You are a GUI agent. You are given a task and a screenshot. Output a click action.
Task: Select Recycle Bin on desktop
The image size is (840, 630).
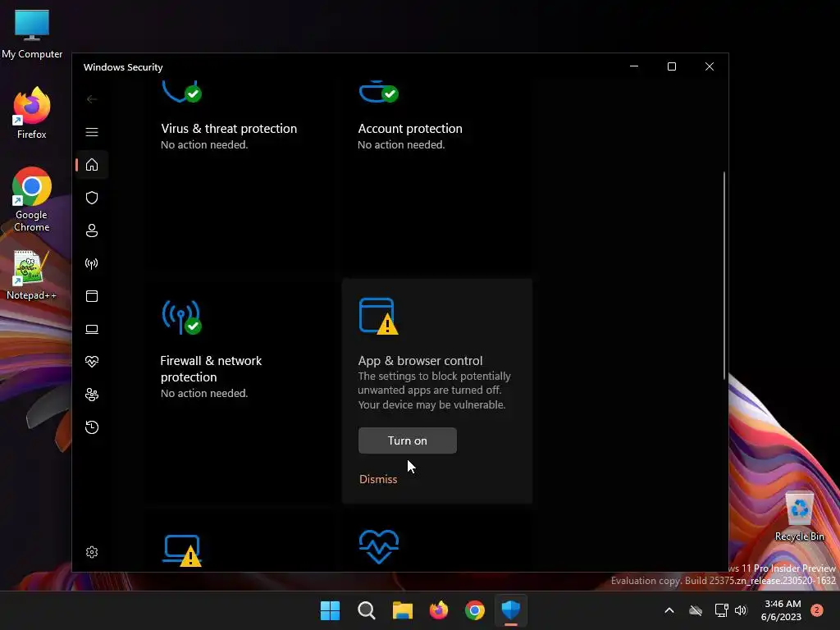[x=799, y=517]
